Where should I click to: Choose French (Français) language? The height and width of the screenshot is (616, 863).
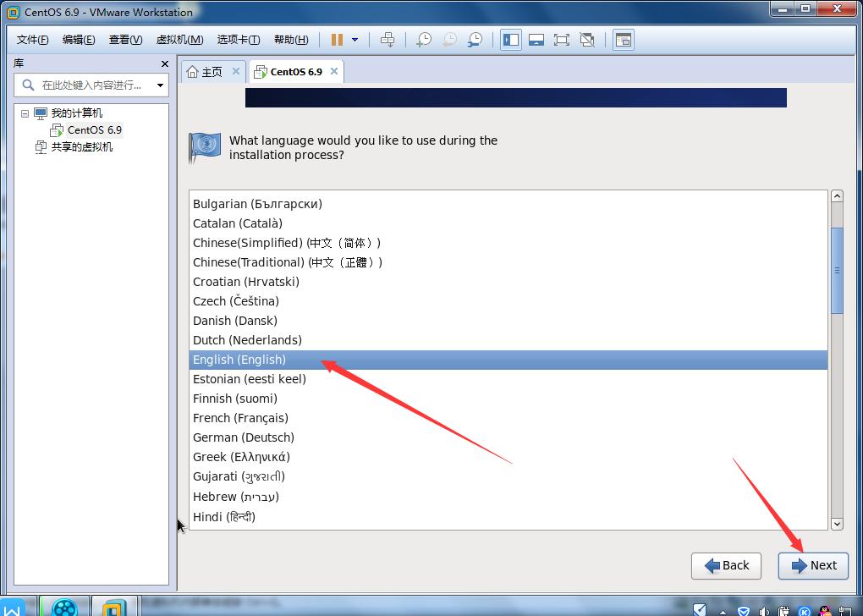tap(508, 418)
